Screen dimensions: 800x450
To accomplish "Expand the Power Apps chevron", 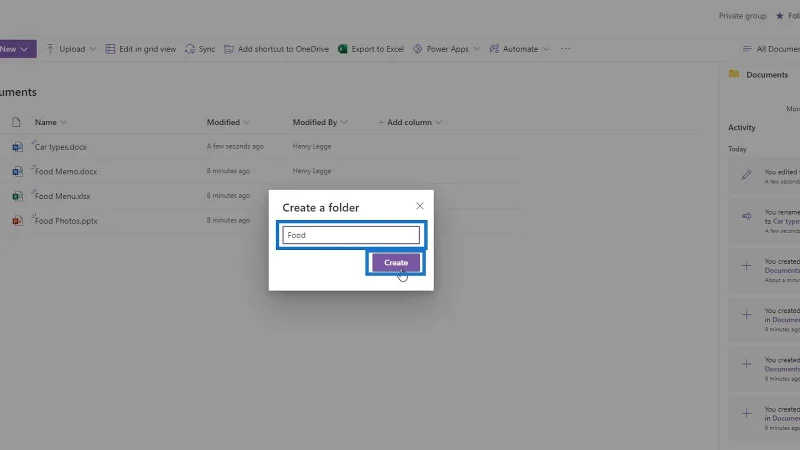I will coord(477,49).
